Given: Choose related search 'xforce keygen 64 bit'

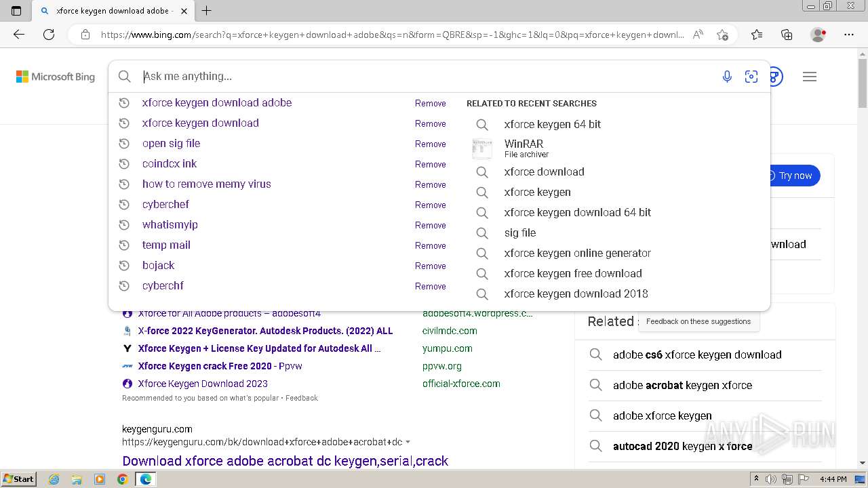Looking at the screenshot, I should [553, 124].
